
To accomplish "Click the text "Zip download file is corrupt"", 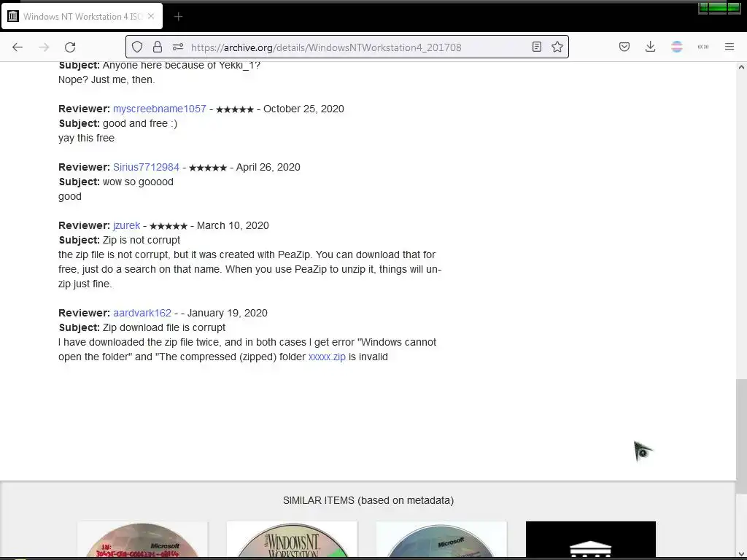I will (x=164, y=327).
